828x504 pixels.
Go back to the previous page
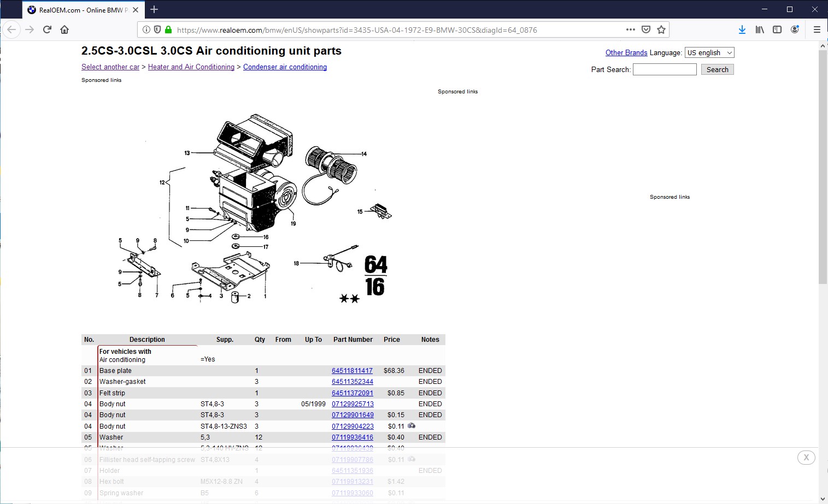tap(12, 29)
